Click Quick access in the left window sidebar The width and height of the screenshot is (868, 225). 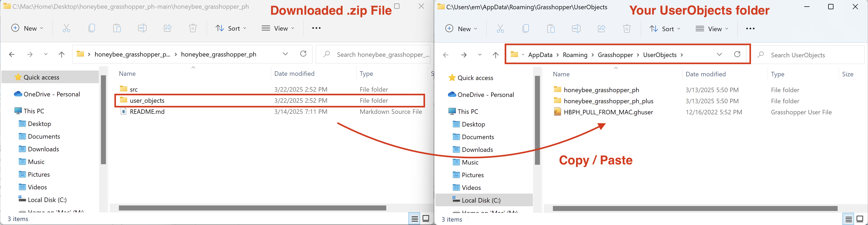tap(50, 77)
